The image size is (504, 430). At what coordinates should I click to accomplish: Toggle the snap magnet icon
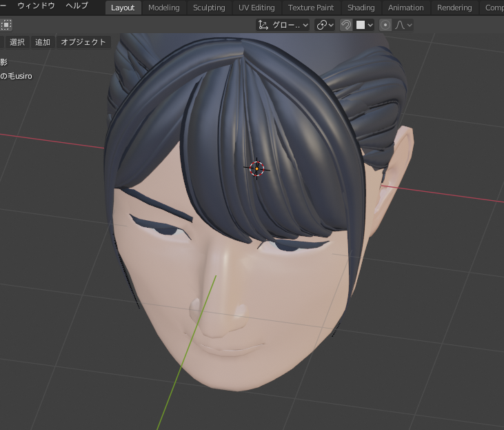pyautogui.click(x=346, y=25)
